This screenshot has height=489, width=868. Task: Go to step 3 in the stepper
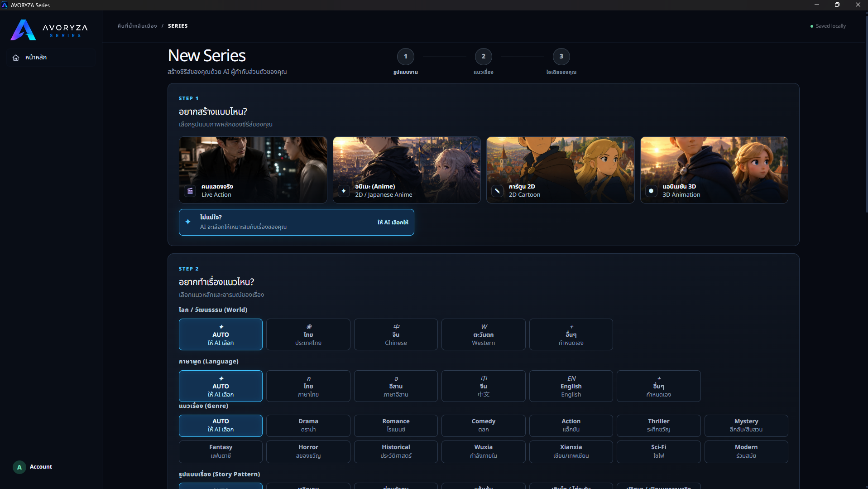coord(561,57)
